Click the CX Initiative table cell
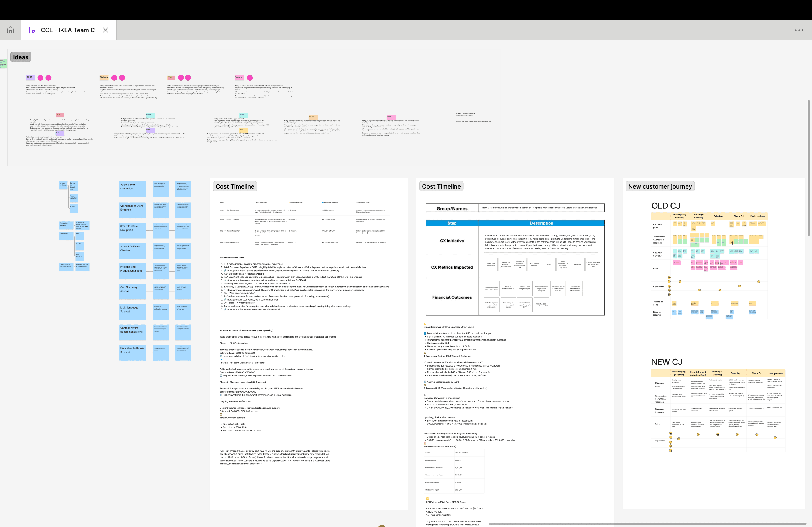Viewport: 812px width, 527px height. point(452,241)
